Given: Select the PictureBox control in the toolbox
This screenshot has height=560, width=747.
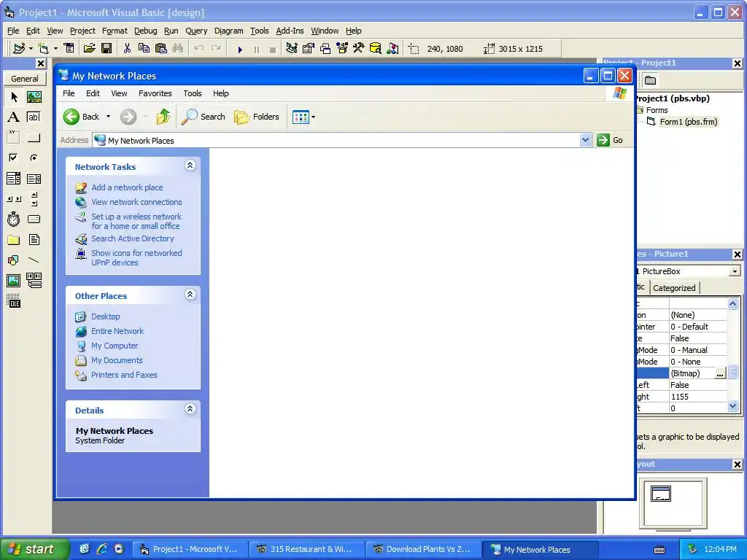Looking at the screenshot, I should point(34,97).
